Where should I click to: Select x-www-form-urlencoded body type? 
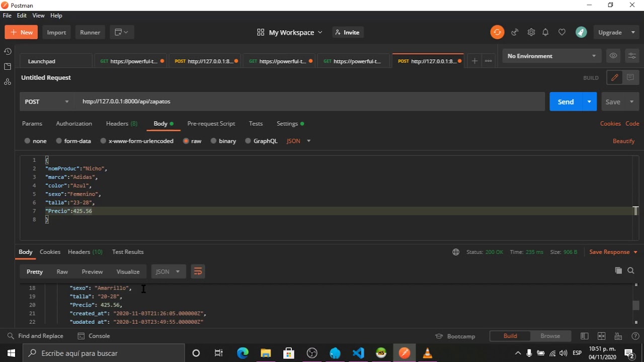pos(137,141)
